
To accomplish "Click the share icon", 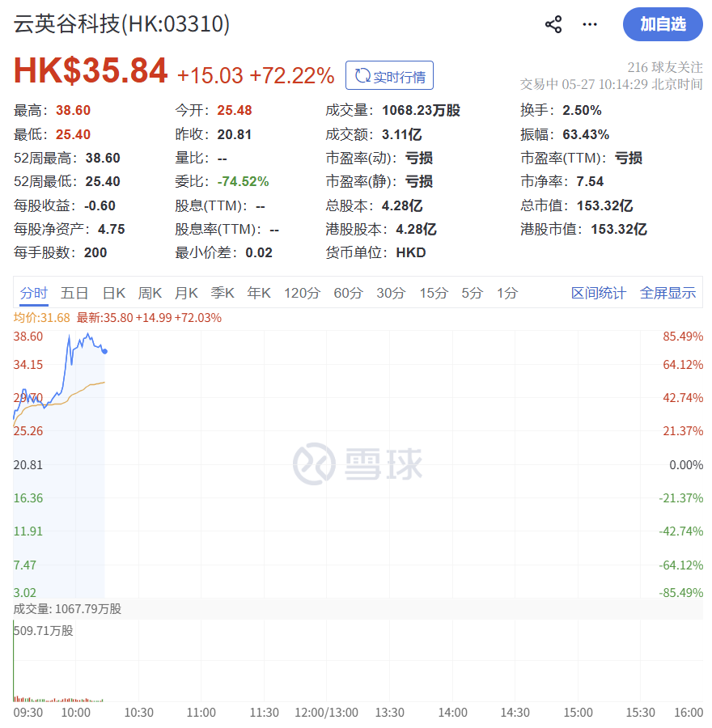I will [553, 24].
